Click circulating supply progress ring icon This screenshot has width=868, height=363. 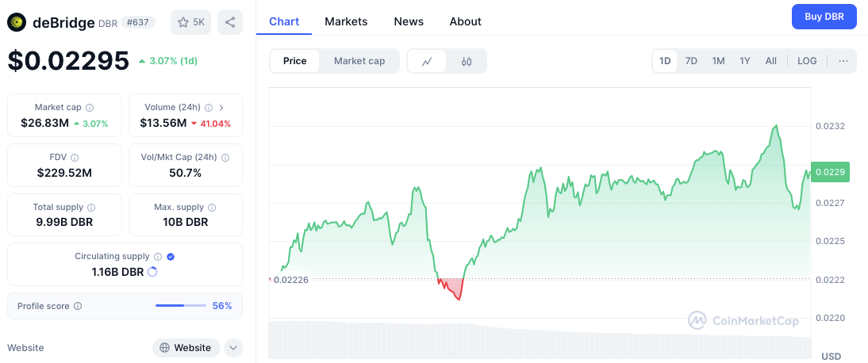pyautogui.click(x=153, y=272)
